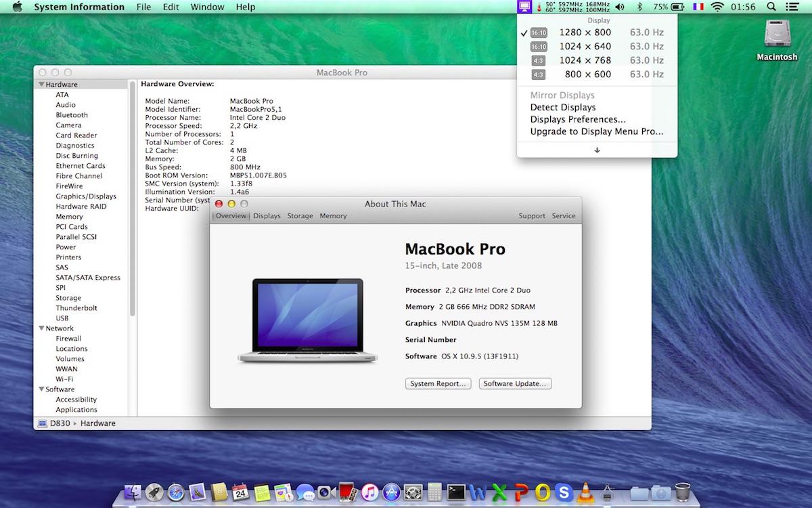Open the Display Menu status bar icon
The height and width of the screenshot is (508, 812).
(524, 7)
